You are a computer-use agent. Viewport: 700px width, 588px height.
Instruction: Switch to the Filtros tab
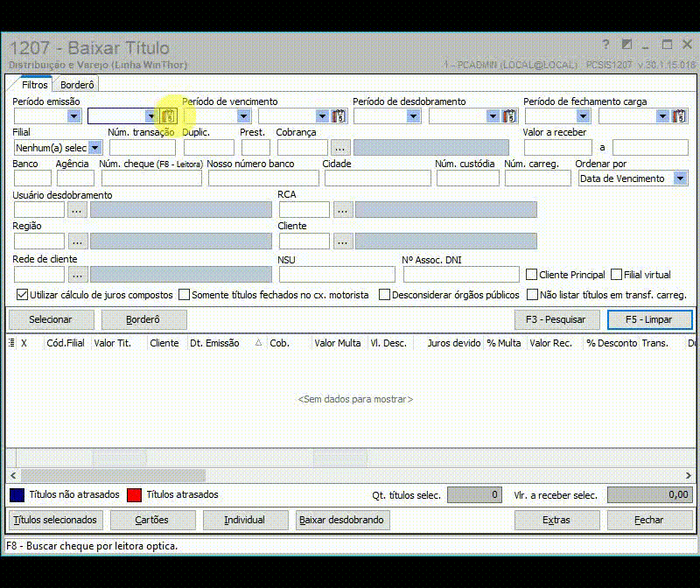coord(35,85)
